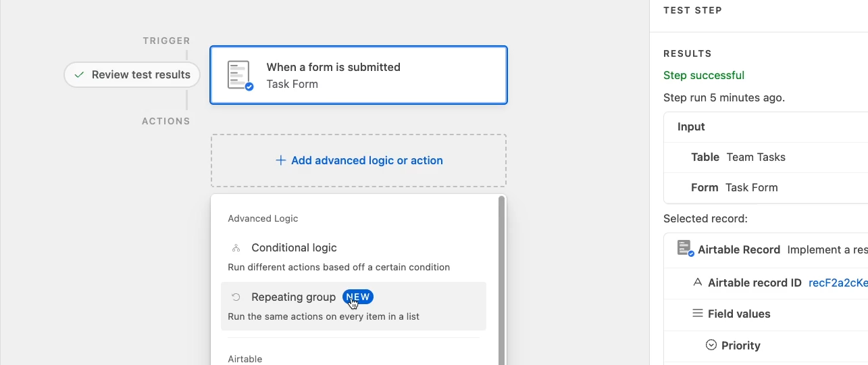Click the Repeating group loop icon
Screen dimensions: 868x365
coord(236,297)
